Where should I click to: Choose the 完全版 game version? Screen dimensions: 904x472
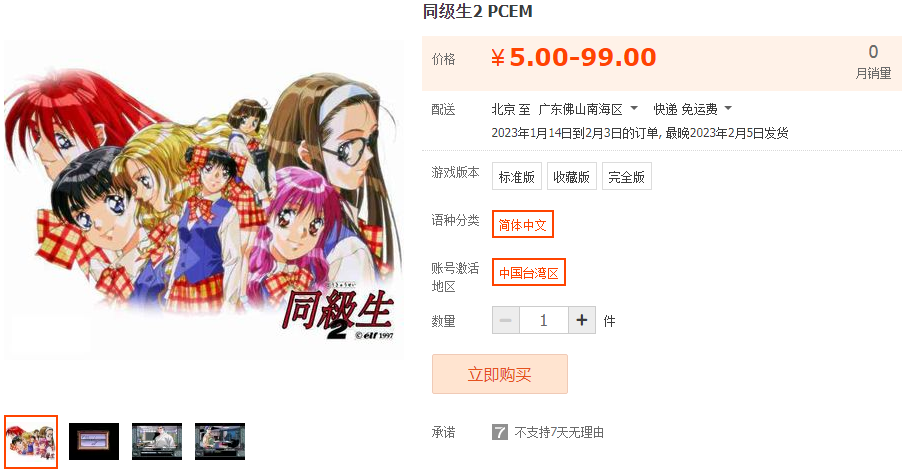[627, 176]
